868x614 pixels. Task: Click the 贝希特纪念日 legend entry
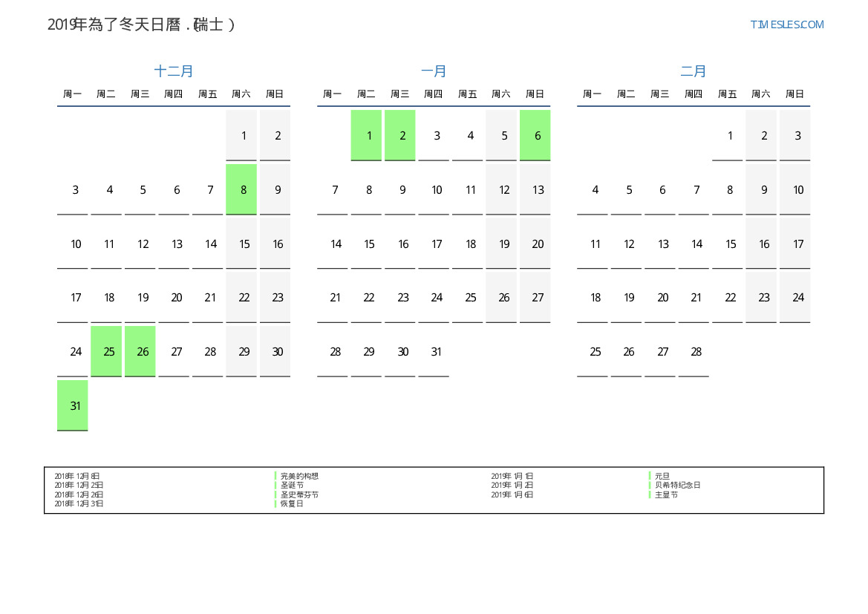[x=677, y=486]
